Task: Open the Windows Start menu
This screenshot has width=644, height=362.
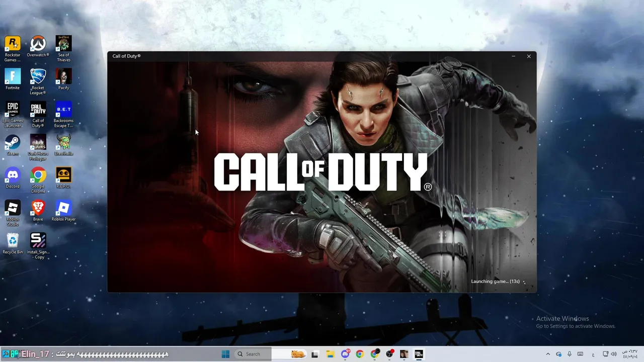Action: [225, 354]
